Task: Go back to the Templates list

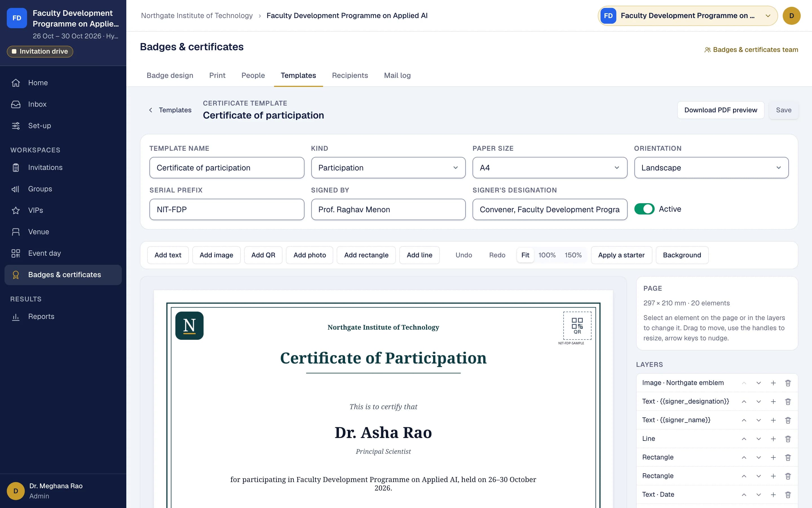Action: point(170,110)
